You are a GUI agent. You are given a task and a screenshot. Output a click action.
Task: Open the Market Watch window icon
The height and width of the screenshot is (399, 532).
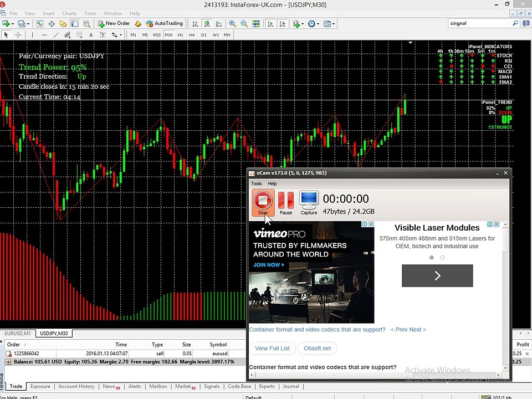(x=40, y=23)
